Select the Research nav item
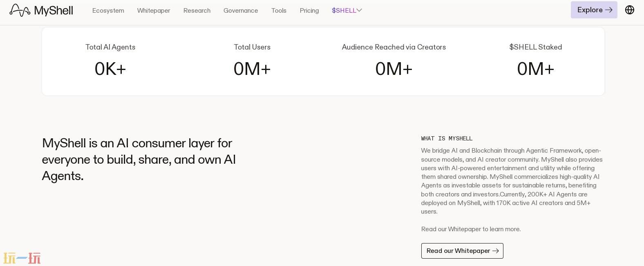 pos(197,10)
